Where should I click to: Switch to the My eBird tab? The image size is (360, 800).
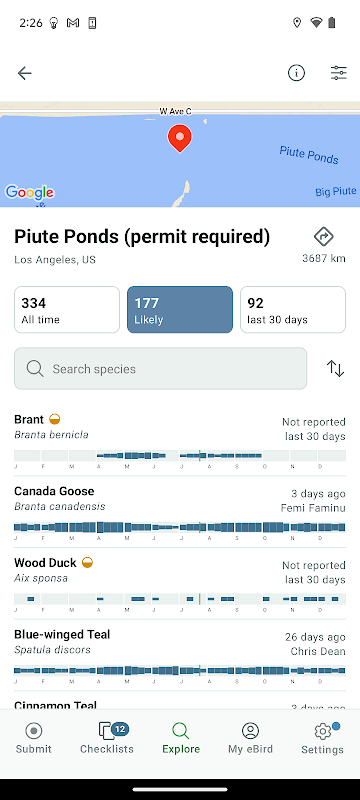click(x=250, y=738)
